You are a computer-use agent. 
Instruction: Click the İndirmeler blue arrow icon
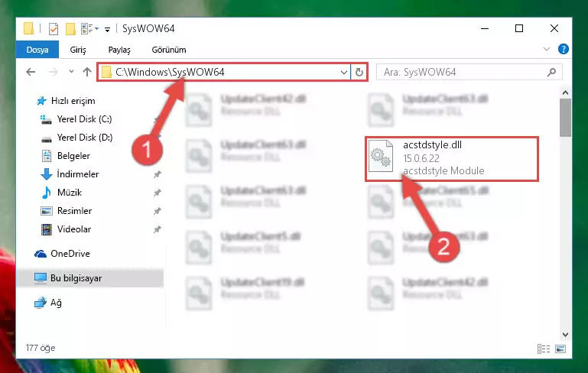click(46, 174)
